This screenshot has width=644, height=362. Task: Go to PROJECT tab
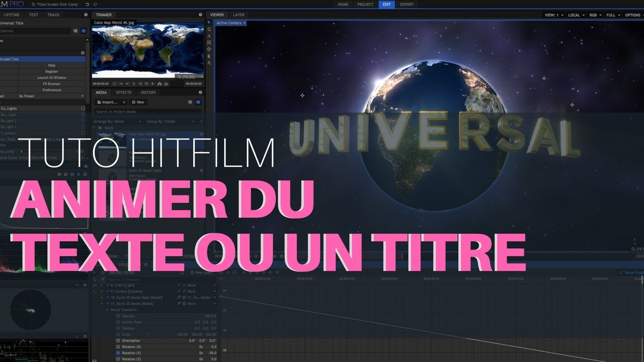[365, 4]
